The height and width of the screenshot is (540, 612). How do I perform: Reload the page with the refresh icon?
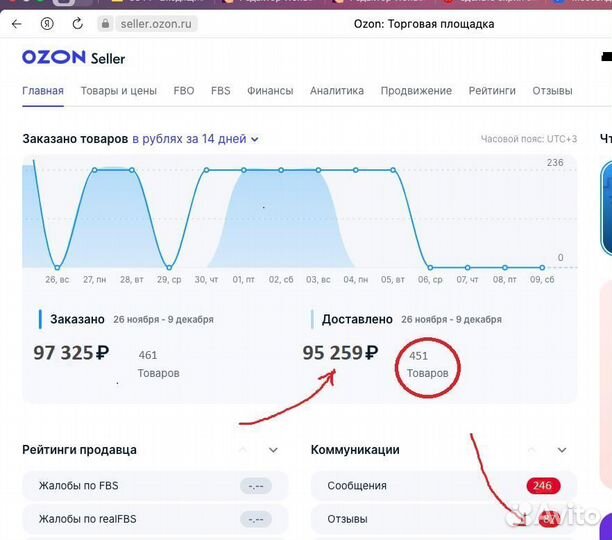(x=77, y=24)
